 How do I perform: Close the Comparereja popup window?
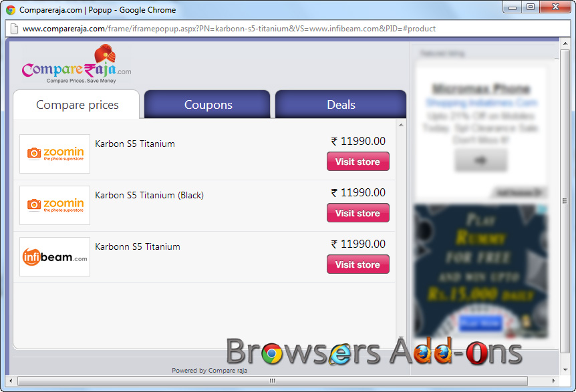(555, 7)
